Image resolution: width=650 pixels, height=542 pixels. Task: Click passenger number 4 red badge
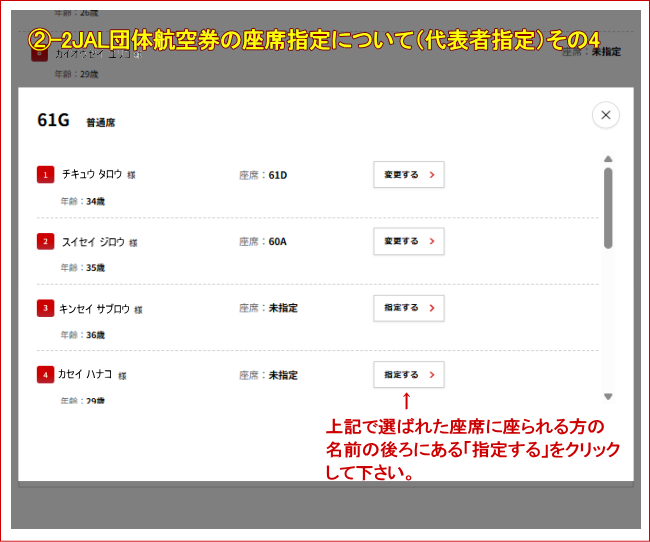coord(46,375)
